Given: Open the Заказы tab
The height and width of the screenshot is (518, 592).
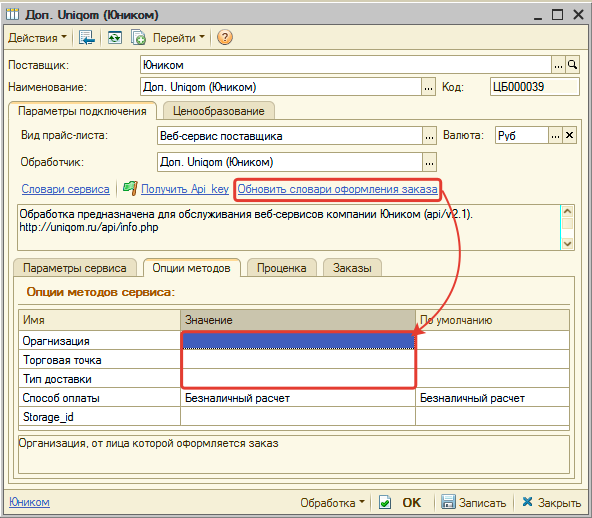Looking at the screenshot, I should point(352,268).
